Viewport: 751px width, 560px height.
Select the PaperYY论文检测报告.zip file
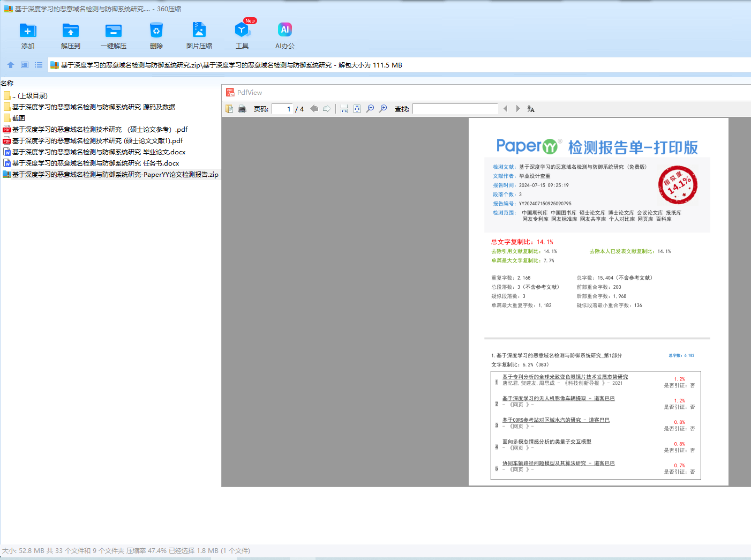click(x=110, y=174)
